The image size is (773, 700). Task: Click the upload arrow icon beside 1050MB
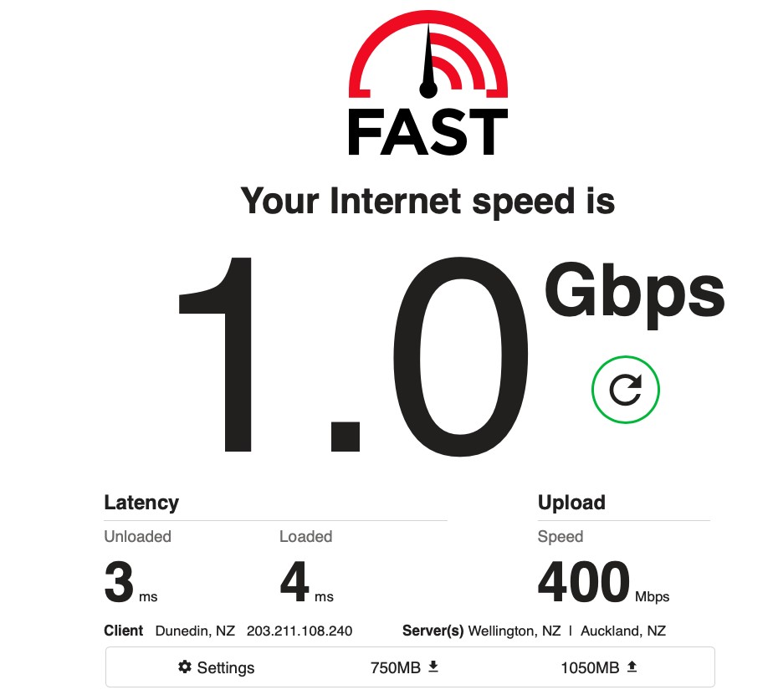(632, 667)
